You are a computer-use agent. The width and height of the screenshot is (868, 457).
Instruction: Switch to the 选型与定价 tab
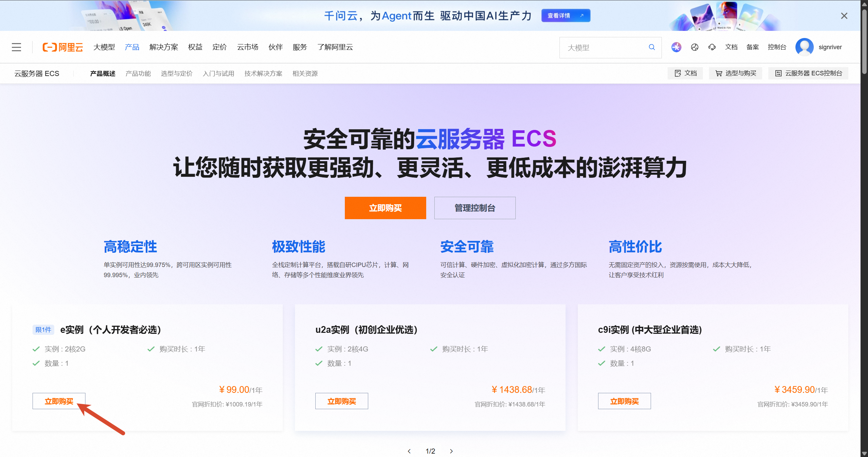(177, 74)
